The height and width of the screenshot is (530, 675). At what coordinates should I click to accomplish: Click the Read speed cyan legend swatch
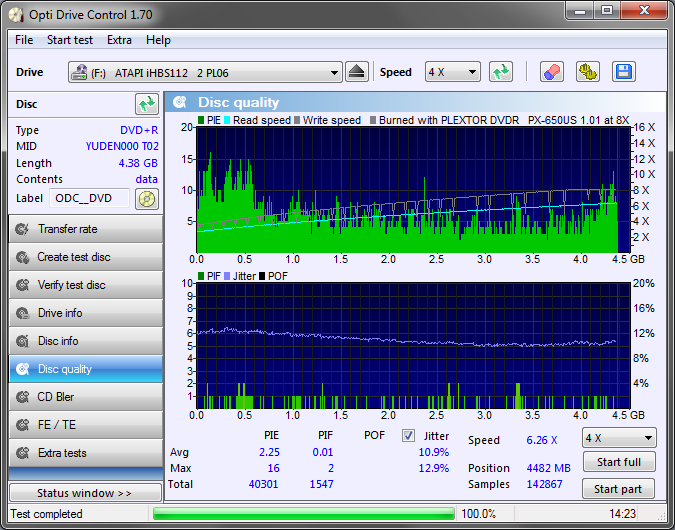point(227,120)
